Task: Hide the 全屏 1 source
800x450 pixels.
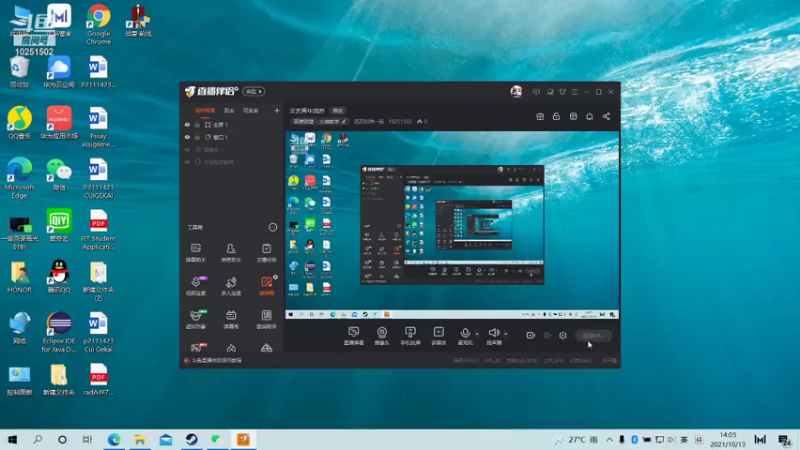Action: click(187, 124)
